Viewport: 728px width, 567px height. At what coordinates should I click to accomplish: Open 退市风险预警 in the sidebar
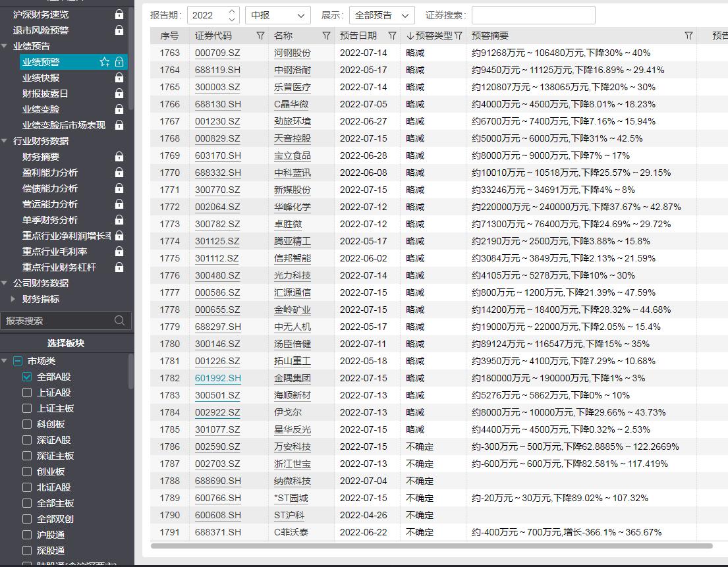pyautogui.click(x=41, y=30)
